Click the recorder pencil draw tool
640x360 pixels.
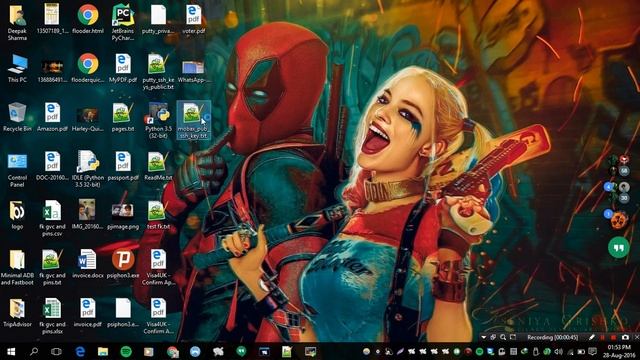point(592,337)
